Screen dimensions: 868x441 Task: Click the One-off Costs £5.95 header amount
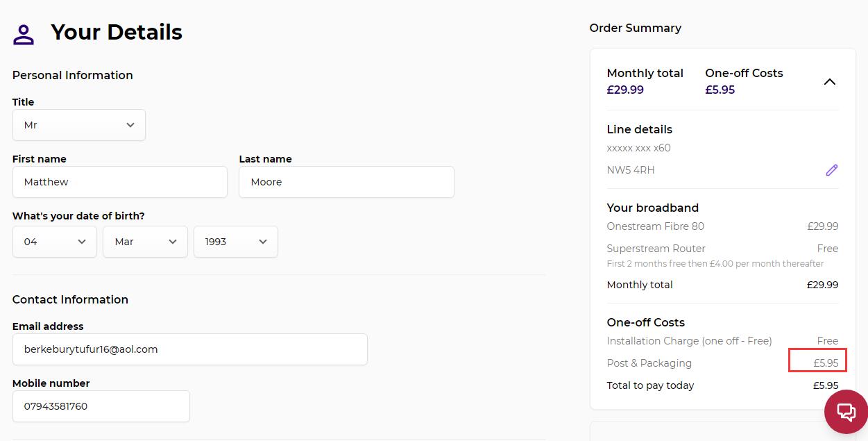(x=720, y=90)
